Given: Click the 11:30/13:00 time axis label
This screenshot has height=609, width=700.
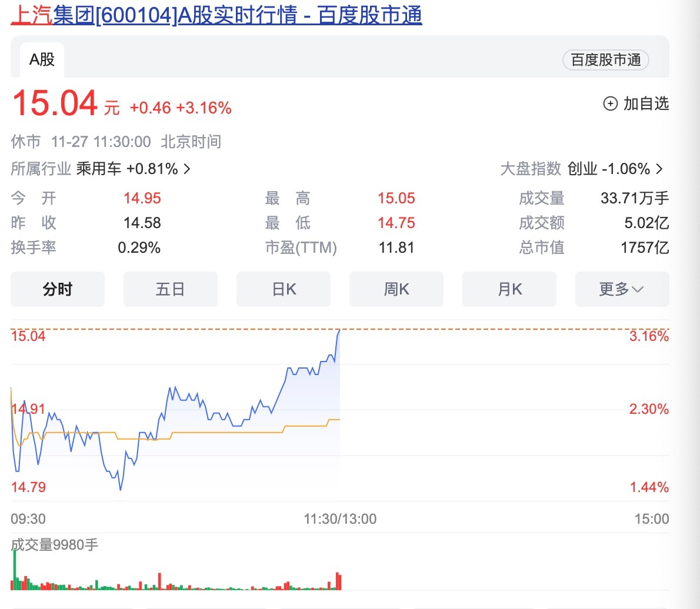Looking at the screenshot, I should pos(340,518).
